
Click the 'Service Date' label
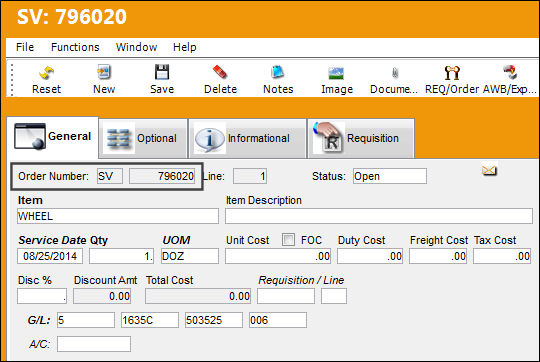pyautogui.click(x=52, y=240)
